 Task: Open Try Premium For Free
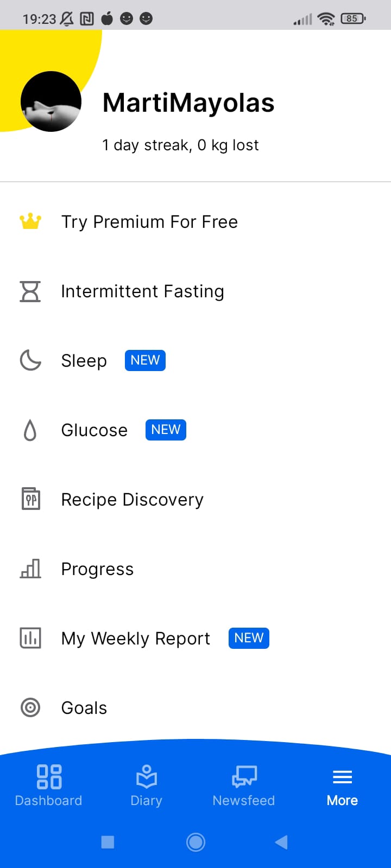(x=149, y=222)
